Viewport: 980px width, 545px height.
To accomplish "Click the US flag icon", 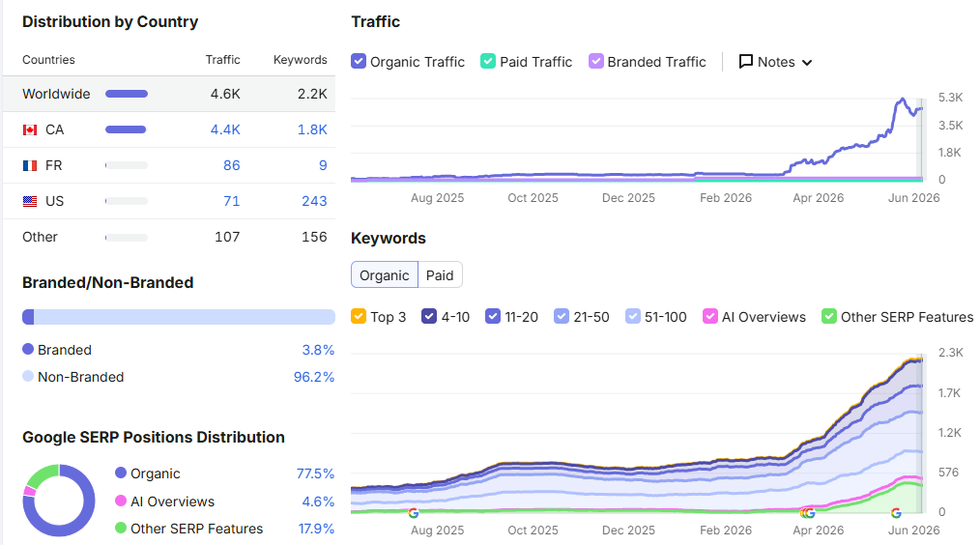I will click(30, 201).
